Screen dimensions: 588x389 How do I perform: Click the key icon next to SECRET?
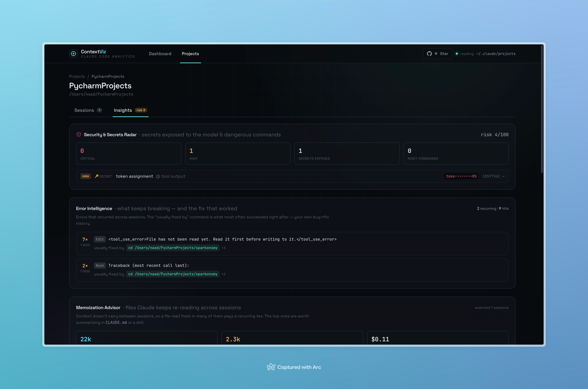(x=97, y=176)
